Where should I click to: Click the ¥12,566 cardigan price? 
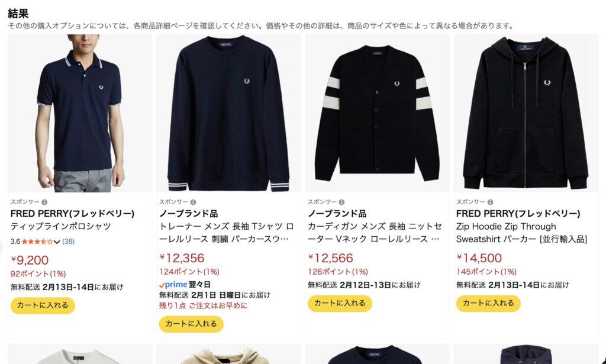(330, 258)
